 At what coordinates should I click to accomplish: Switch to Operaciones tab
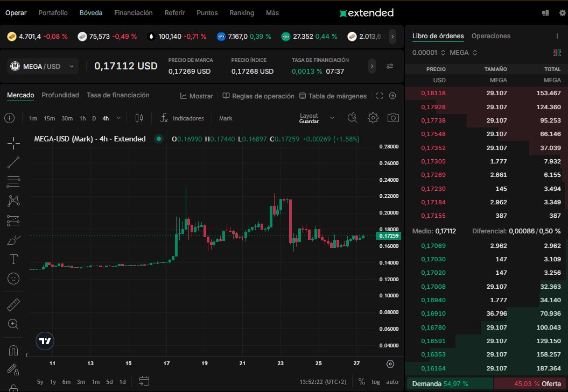[x=491, y=36]
